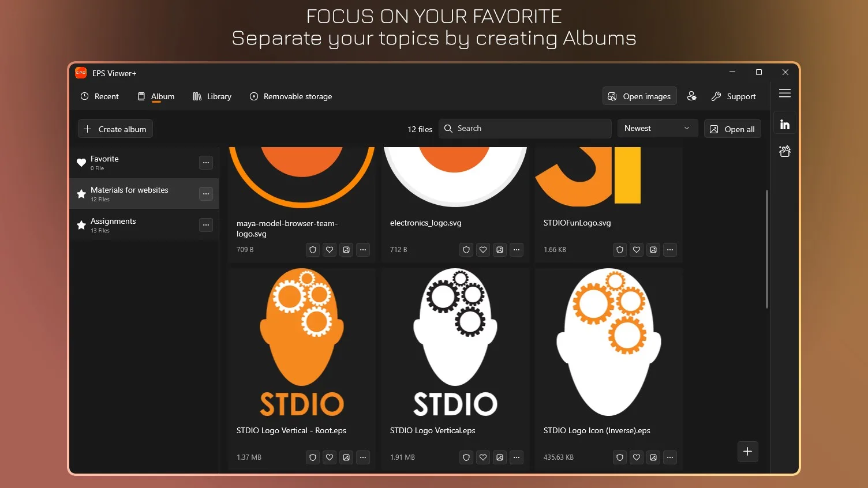
Task: Open options for Assignments album
Action: click(206, 225)
